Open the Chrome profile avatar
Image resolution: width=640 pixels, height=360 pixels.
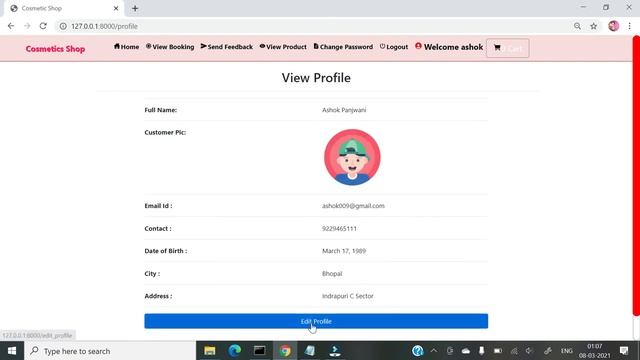[x=613, y=26]
